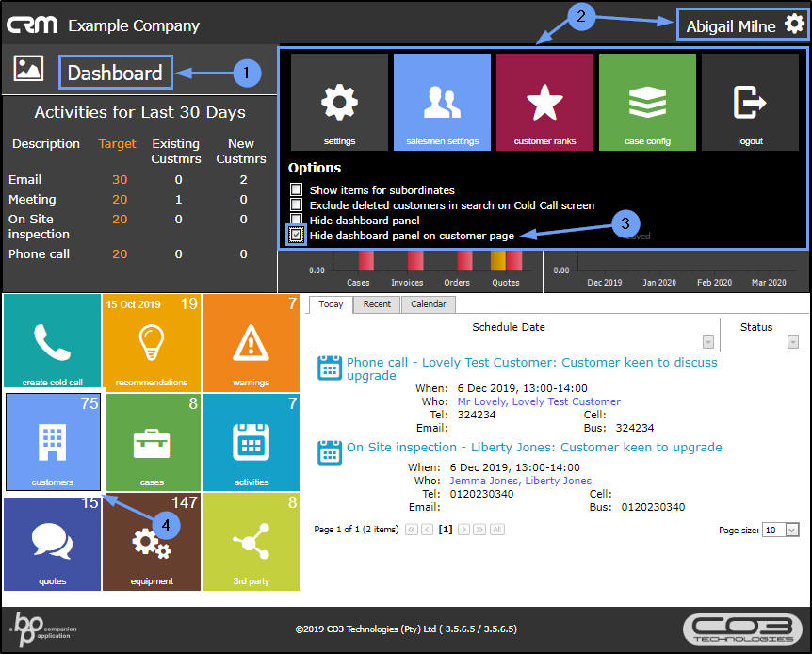Switch to the Recent tab
This screenshot has height=654, width=812.
pyautogui.click(x=377, y=304)
